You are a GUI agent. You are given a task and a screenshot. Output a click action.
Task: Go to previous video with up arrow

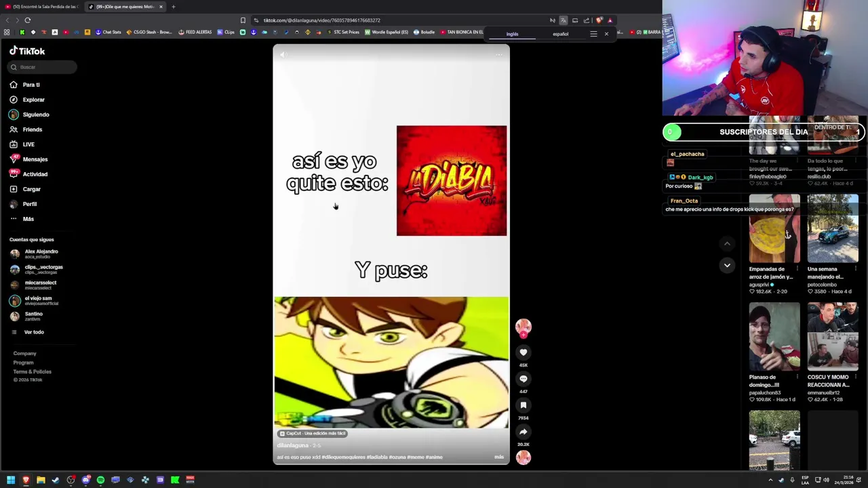[x=727, y=243]
